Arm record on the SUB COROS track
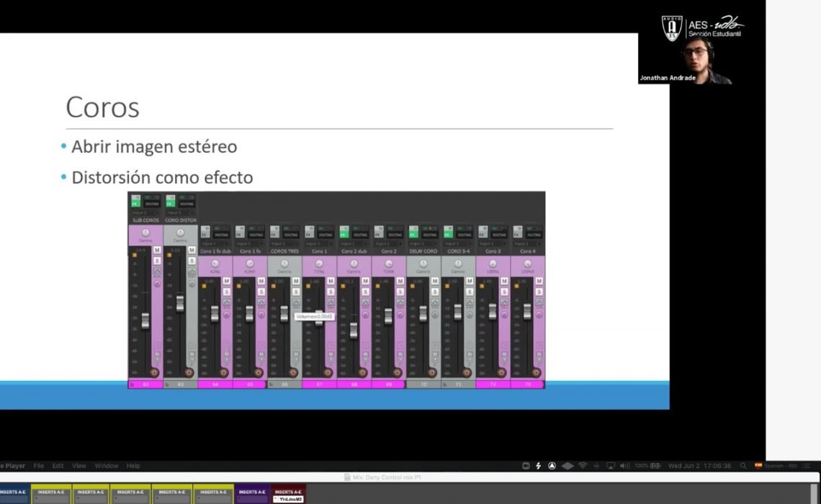Screen dimensions: 821x504 pos(154,372)
